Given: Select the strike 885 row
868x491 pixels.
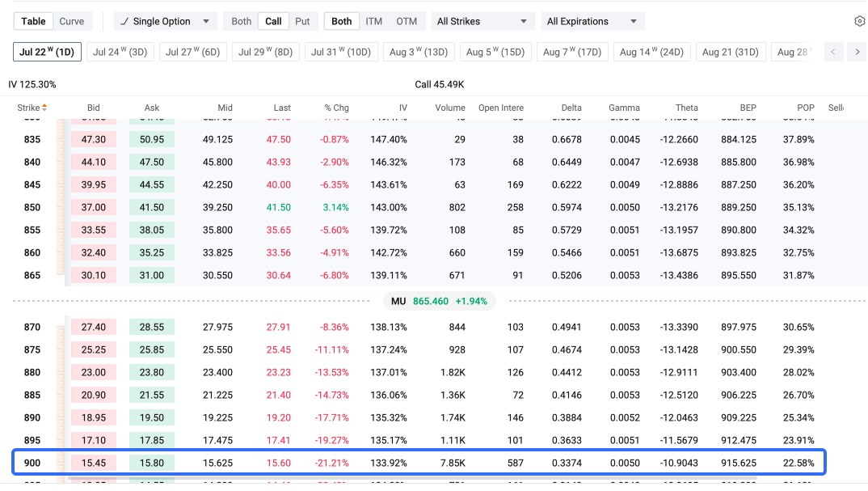Looking at the screenshot, I should click(x=419, y=395).
